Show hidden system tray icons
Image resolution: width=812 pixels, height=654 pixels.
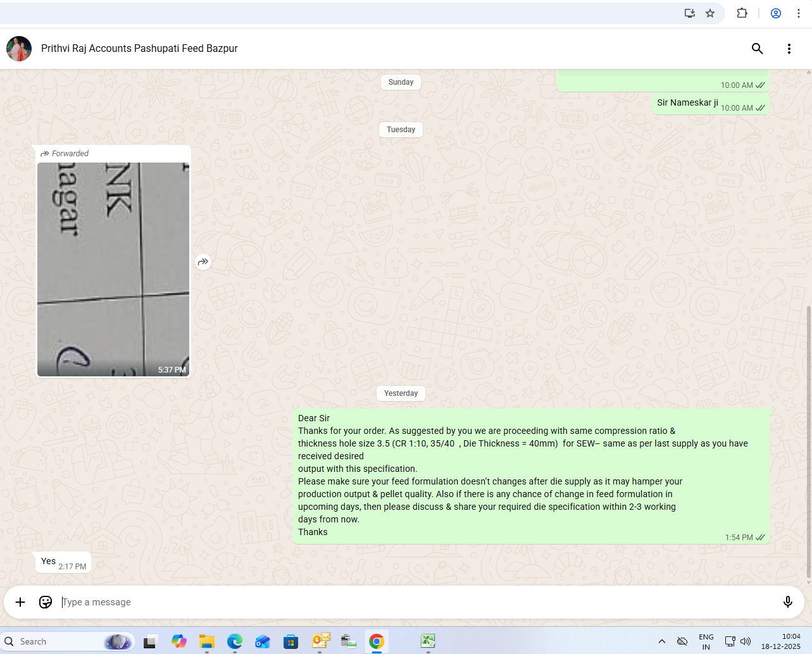(661, 641)
